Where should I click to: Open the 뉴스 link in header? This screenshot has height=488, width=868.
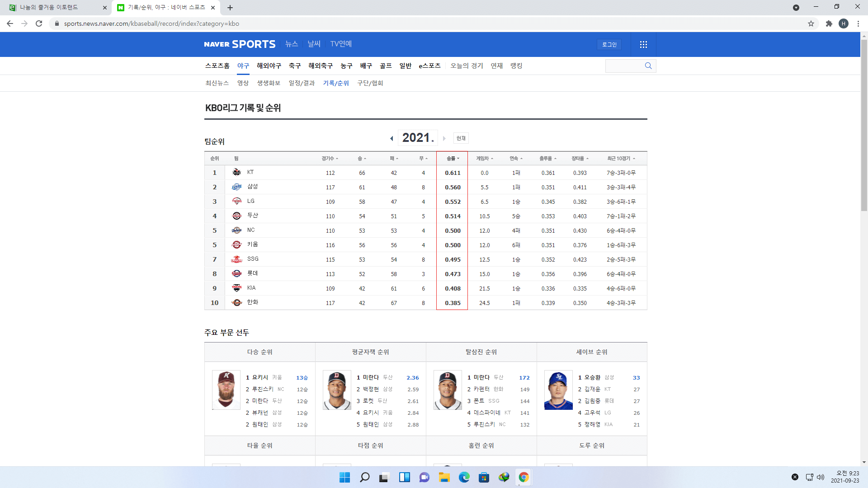click(292, 44)
